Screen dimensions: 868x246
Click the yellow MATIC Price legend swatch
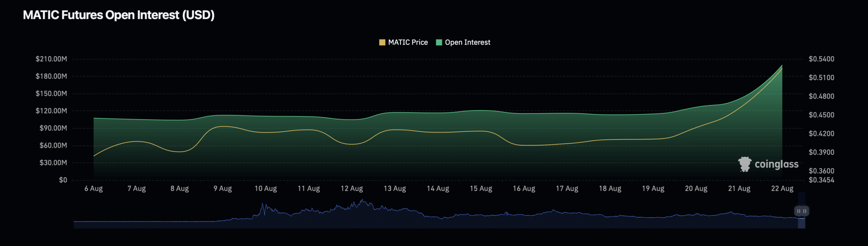tap(382, 42)
